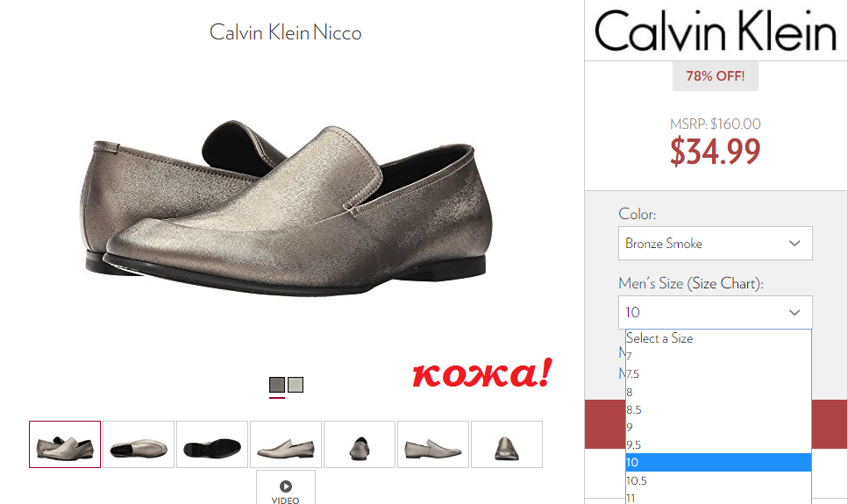
Task: Pick the 'Select a Size' placeholder option
Action: [x=719, y=338]
